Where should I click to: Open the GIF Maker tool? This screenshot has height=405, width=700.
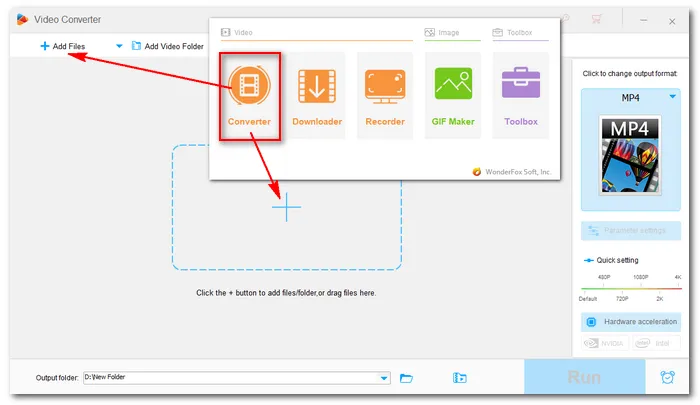(453, 96)
